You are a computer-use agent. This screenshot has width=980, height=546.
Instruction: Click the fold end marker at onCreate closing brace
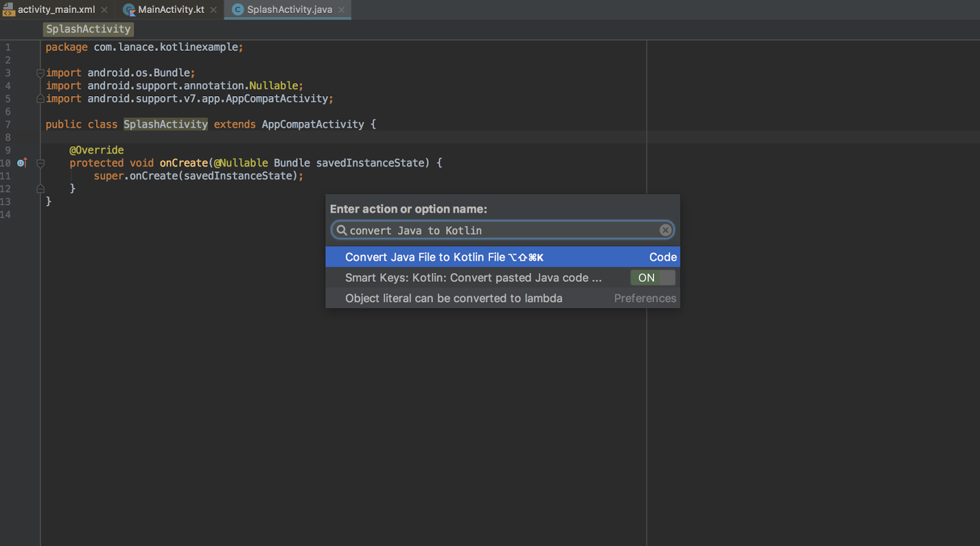coord(40,189)
